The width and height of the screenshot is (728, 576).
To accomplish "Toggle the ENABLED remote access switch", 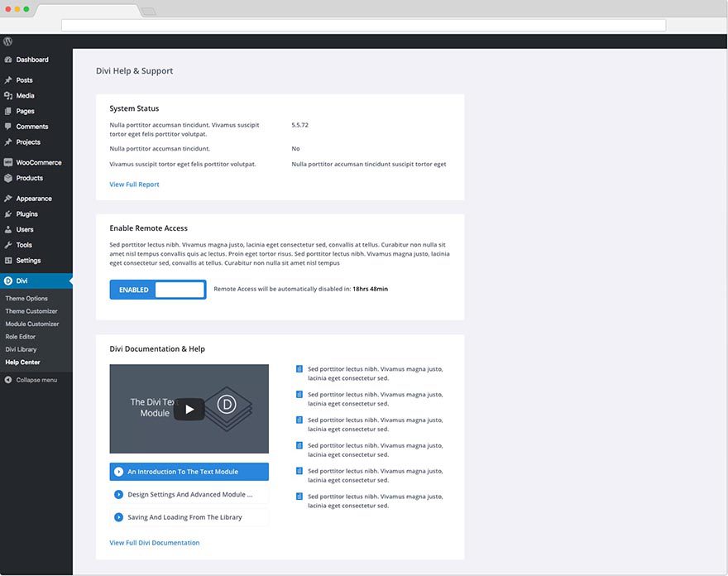I will 158,290.
